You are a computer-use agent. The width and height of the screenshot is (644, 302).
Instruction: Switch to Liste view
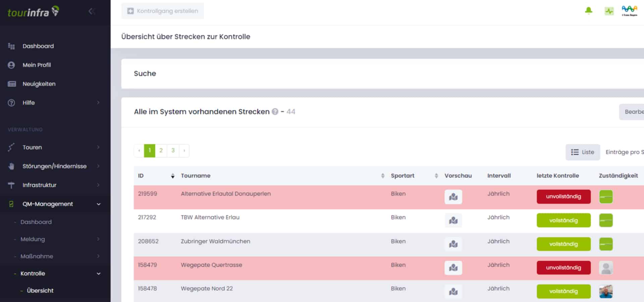582,152
